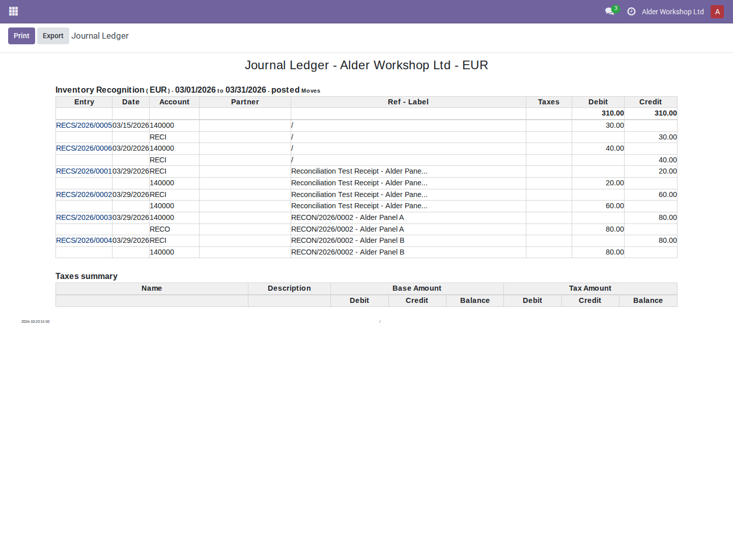Screen dimensions: 733x560
Task: Click the 40.00 credit amount
Action: tap(667, 160)
